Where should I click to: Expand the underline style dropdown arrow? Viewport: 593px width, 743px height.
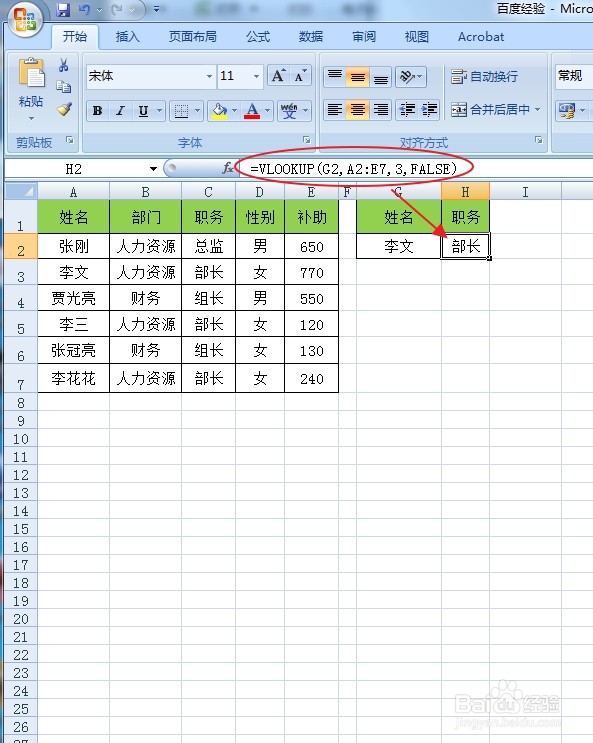click(159, 111)
